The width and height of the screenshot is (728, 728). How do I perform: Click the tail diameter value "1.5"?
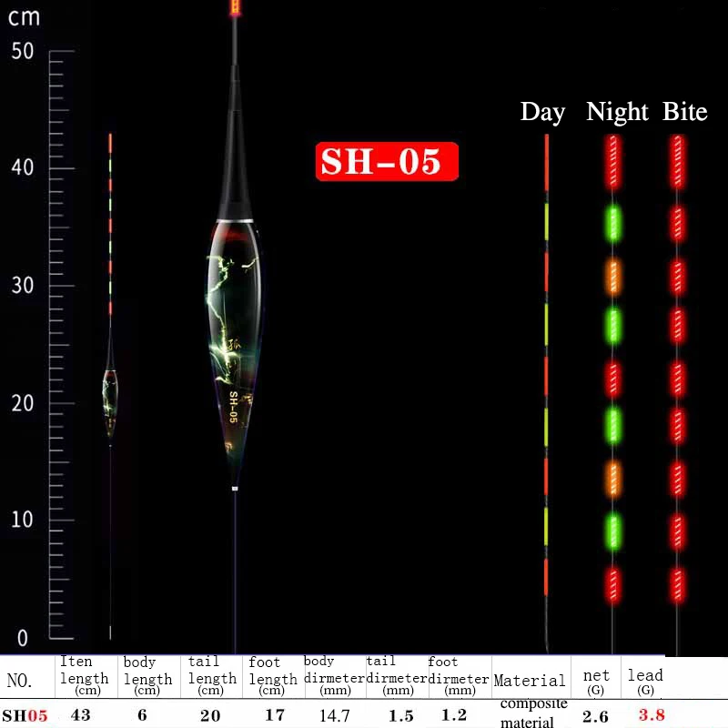point(400,715)
